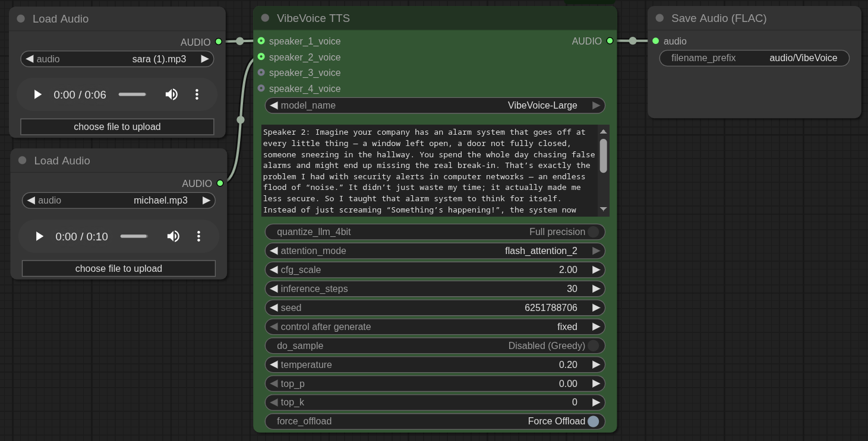
Task: Toggle quantize_llm_4bit switch
Action: tap(592, 232)
